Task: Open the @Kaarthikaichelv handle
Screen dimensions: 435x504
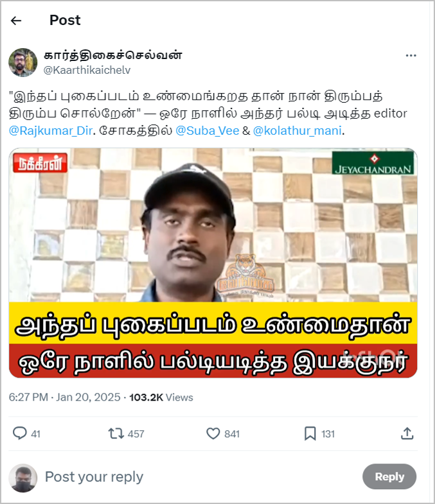Action: [x=87, y=70]
